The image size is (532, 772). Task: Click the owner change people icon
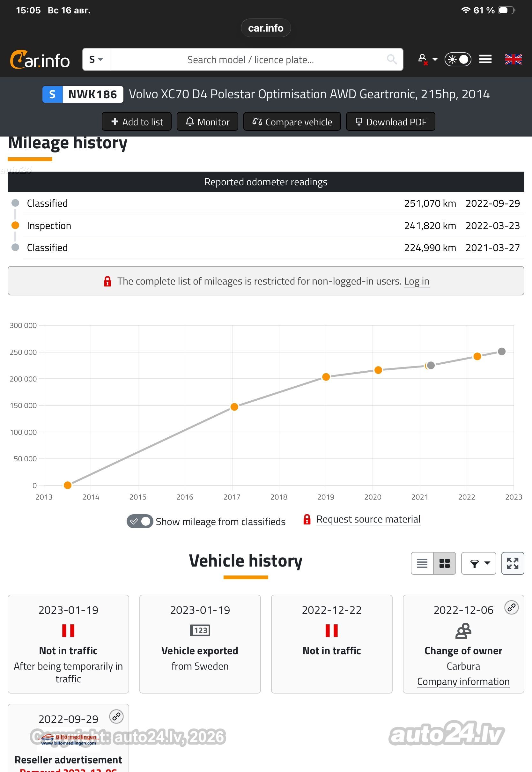463,631
